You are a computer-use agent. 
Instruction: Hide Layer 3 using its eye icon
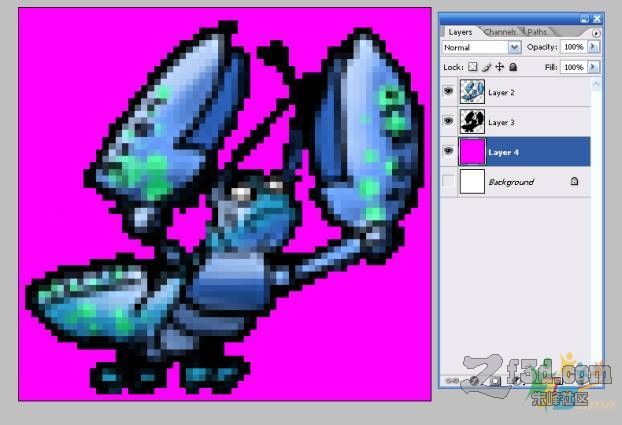pyautogui.click(x=448, y=121)
